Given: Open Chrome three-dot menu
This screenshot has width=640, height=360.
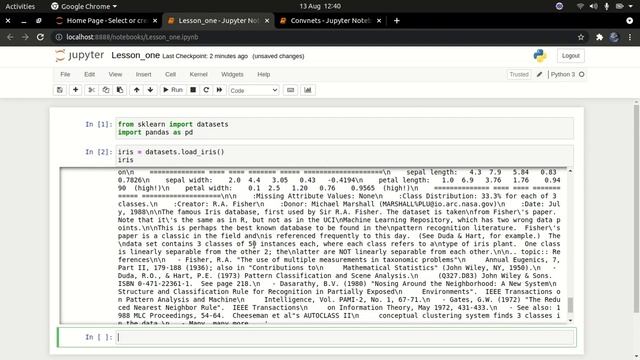Looking at the screenshot, I should (x=630, y=37).
